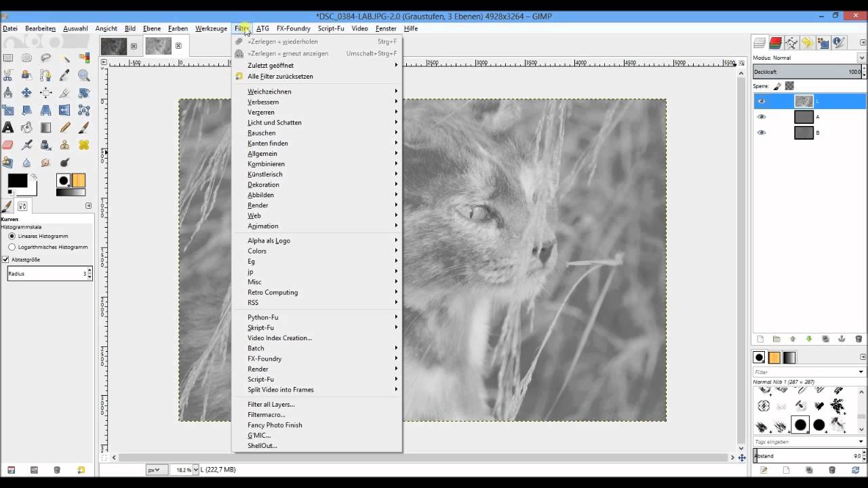Expand the Zuletzt geöffnet submenu
Image resolution: width=868 pixels, height=488 pixels.
tap(317, 66)
